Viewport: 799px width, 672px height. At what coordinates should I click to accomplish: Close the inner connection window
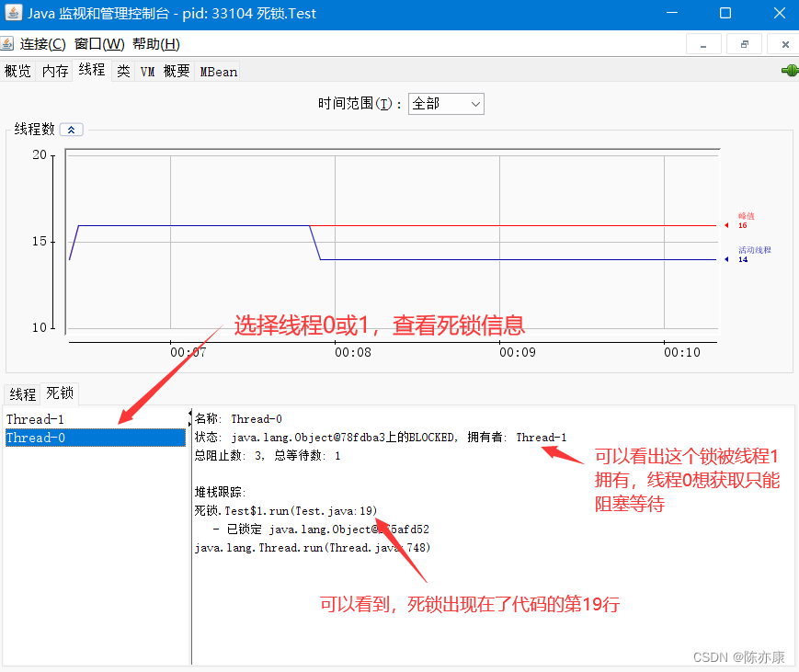tap(784, 44)
